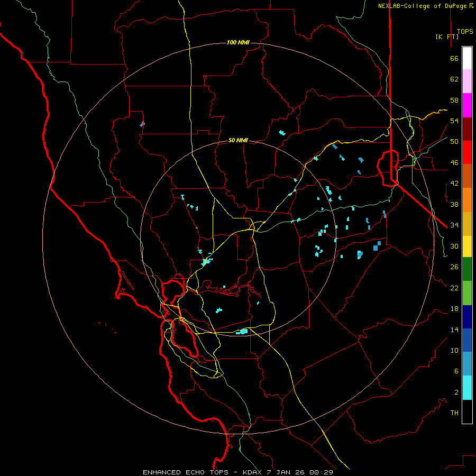
Task: Click the '00:29' timestamp text
Action: 321,472
